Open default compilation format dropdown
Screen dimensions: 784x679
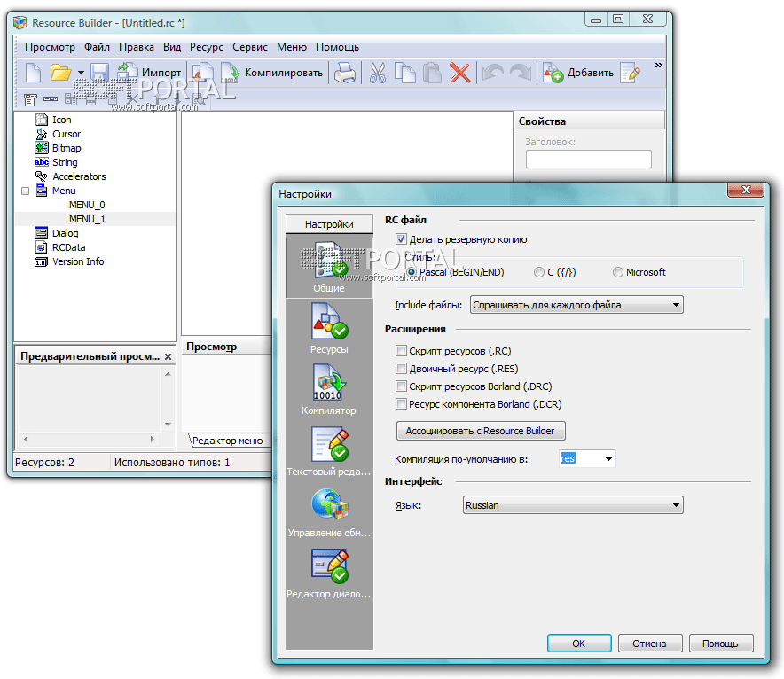pyautogui.click(x=608, y=458)
